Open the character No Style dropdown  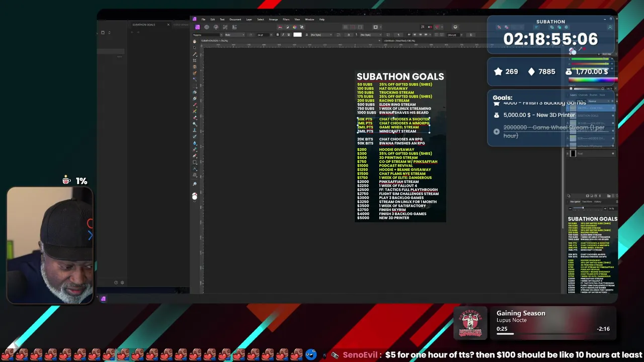(x=320, y=35)
